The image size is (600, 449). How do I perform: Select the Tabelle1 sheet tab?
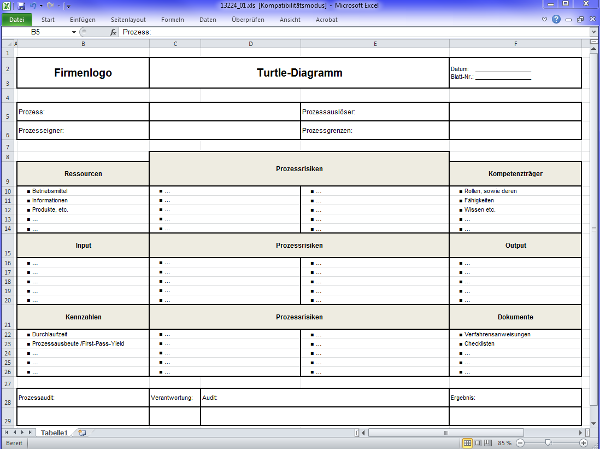pos(54,433)
